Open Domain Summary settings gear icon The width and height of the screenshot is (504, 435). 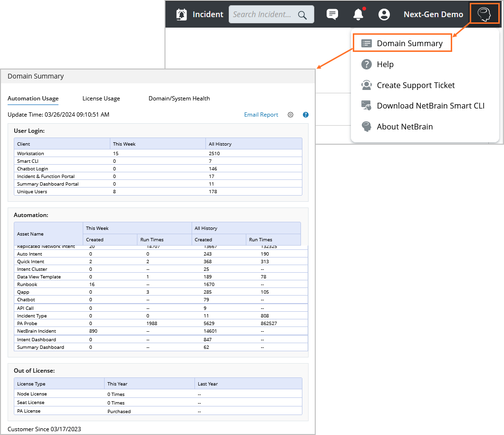coord(291,115)
